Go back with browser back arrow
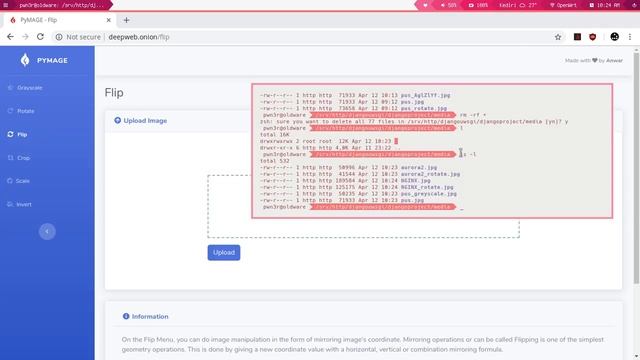 tap(10, 37)
